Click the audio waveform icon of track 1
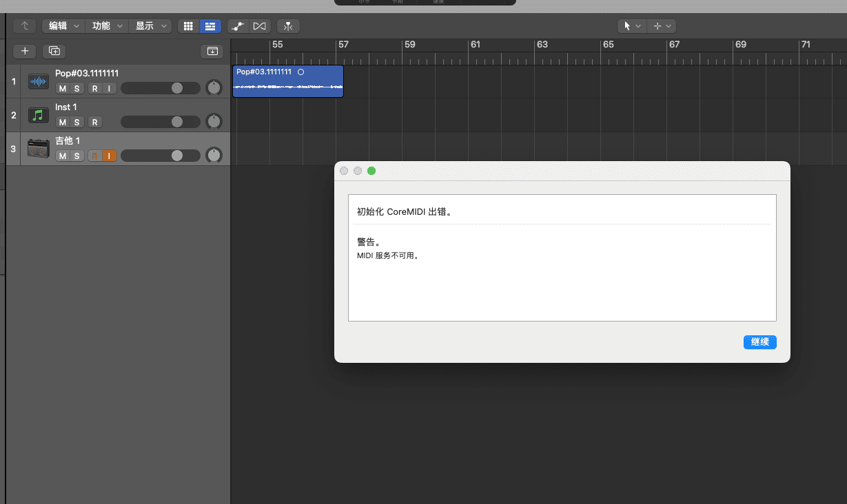This screenshot has width=847, height=504. pos(39,82)
